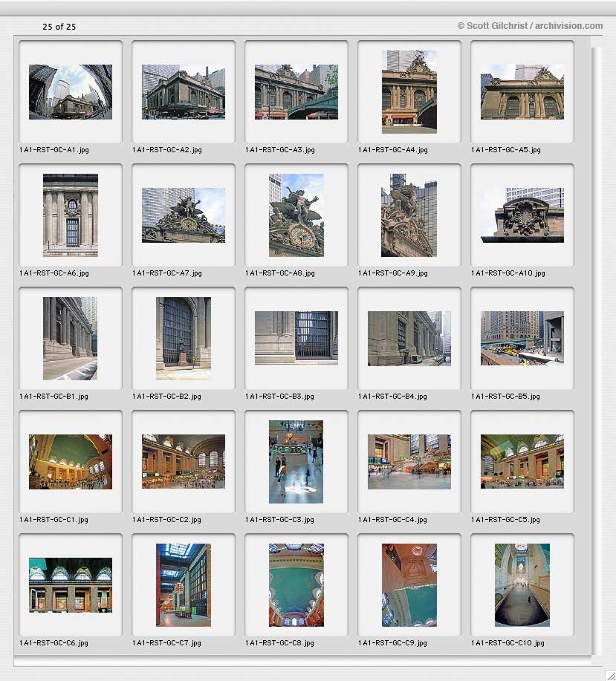Click the '25 of 25' item counter
Viewport: 616px width, 681px height.
coord(59,27)
